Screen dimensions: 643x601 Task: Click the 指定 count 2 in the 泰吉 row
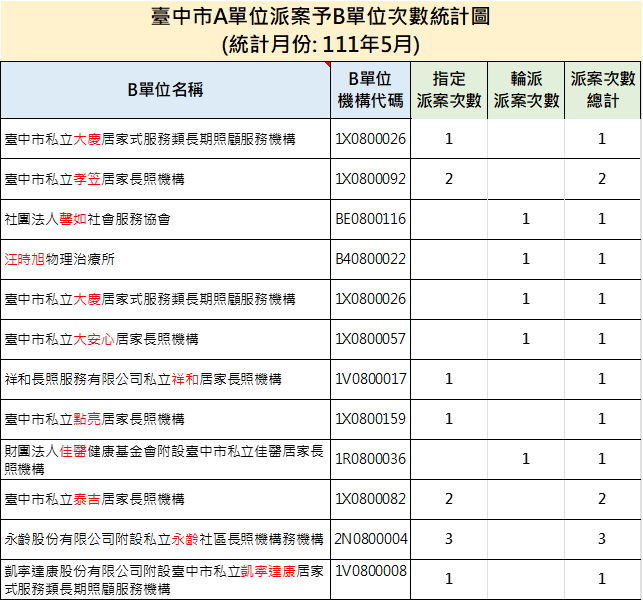449,499
